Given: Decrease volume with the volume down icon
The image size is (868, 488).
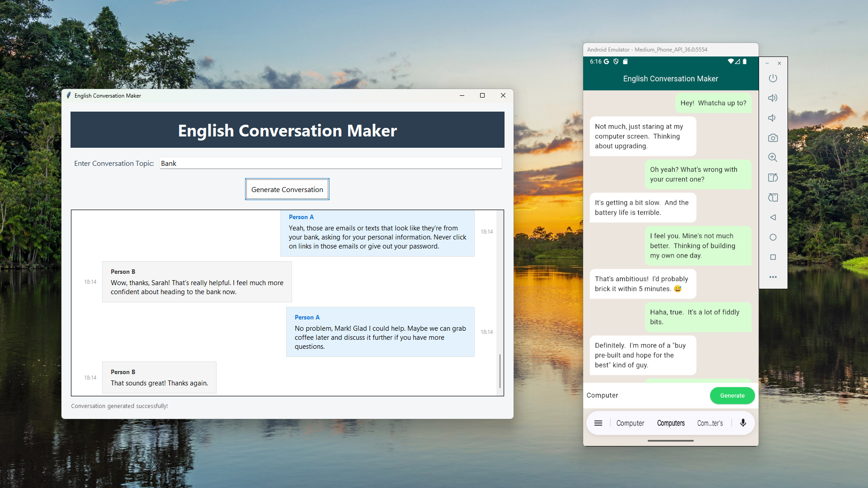Looking at the screenshot, I should (772, 118).
